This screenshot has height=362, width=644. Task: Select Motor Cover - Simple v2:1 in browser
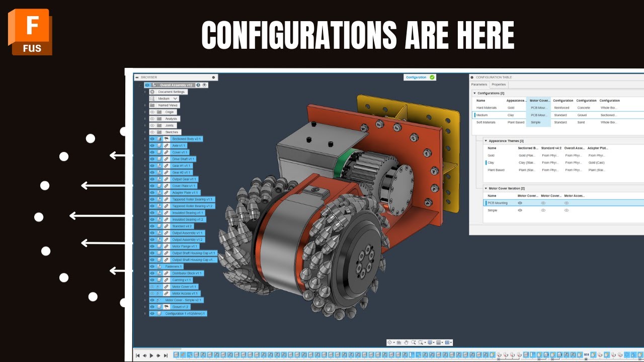[176, 300]
